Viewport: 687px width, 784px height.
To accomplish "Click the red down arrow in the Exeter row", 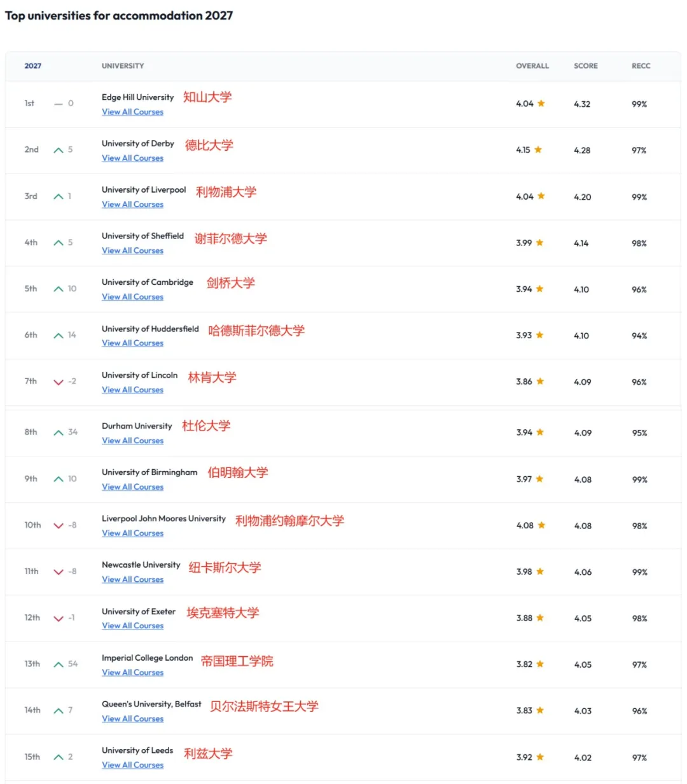I will click(59, 619).
